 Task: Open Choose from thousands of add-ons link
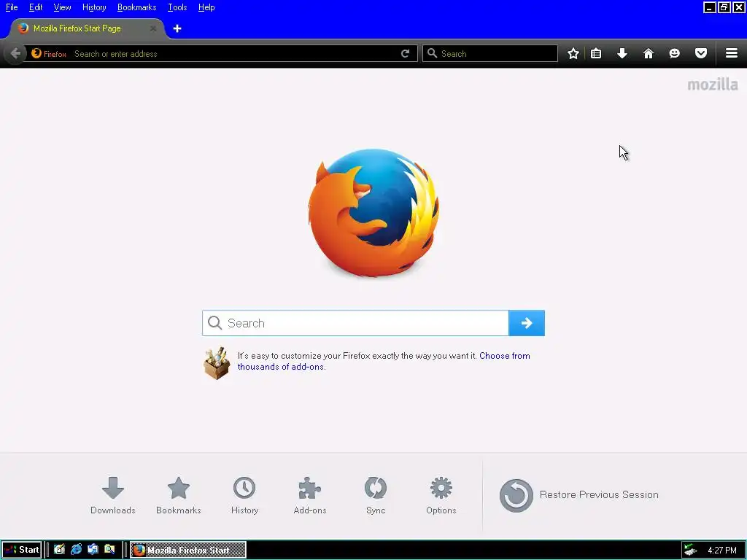click(x=384, y=361)
